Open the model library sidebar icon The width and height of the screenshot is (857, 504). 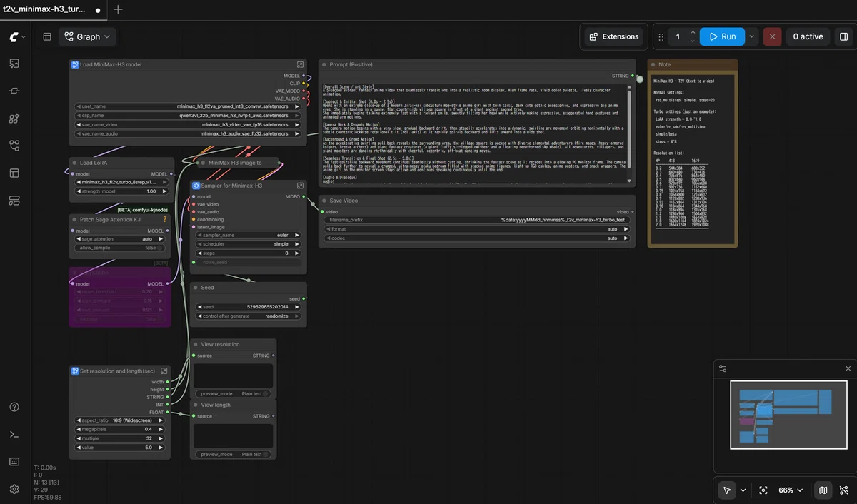coord(14,119)
